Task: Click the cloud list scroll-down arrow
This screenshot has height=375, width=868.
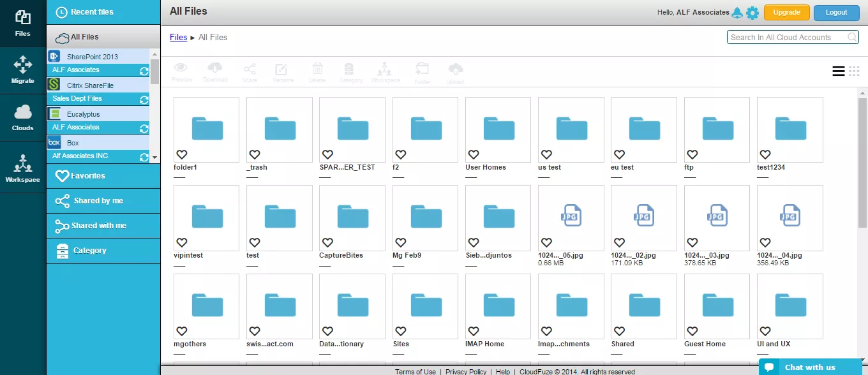Action: [154, 157]
